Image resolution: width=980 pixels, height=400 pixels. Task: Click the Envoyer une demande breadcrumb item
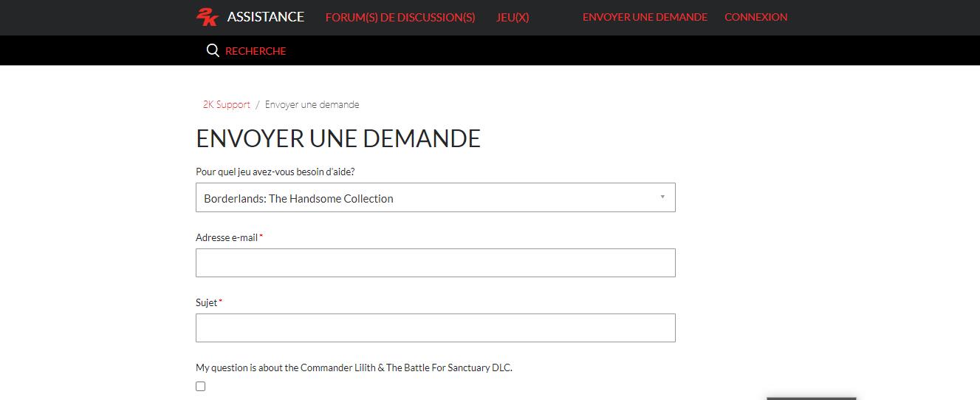coord(312,104)
